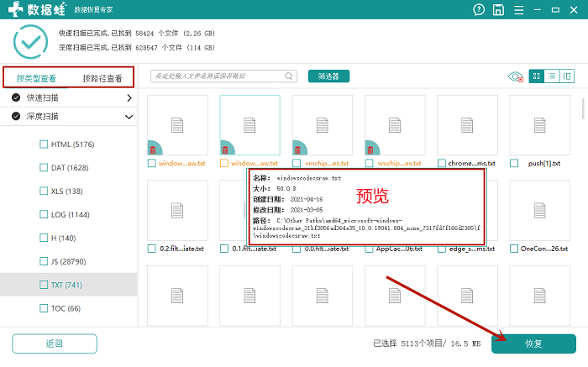The height and width of the screenshot is (367, 588).
Task: Check the HTML (5176) checkbox
Action: (x=44, y=144)
